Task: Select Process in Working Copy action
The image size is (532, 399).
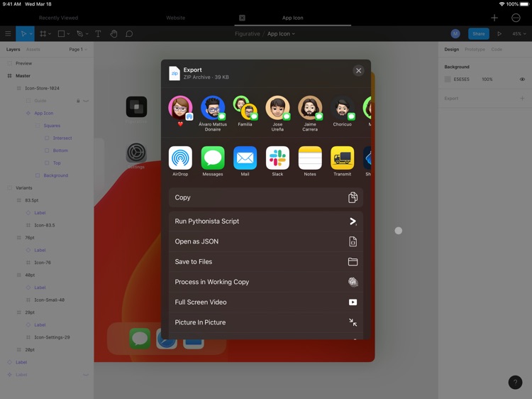Action: pyautogui.click(x=266, y=282)
